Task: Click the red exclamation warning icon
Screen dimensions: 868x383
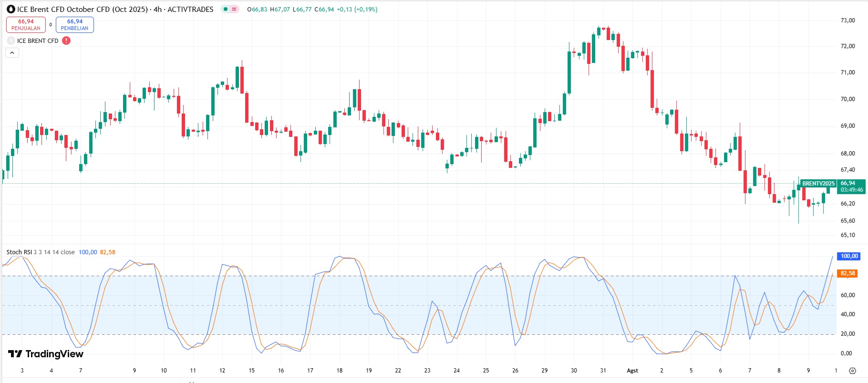Action: pos(66,41)
